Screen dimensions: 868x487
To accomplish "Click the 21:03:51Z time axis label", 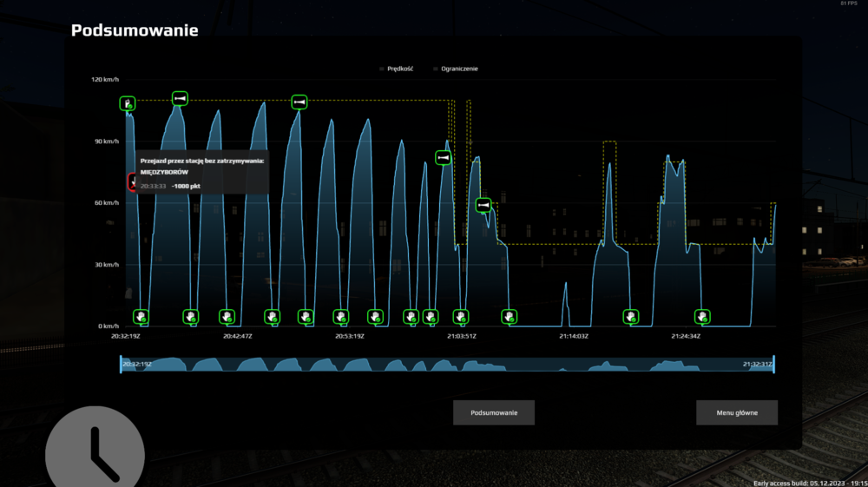I will (461, 336).
